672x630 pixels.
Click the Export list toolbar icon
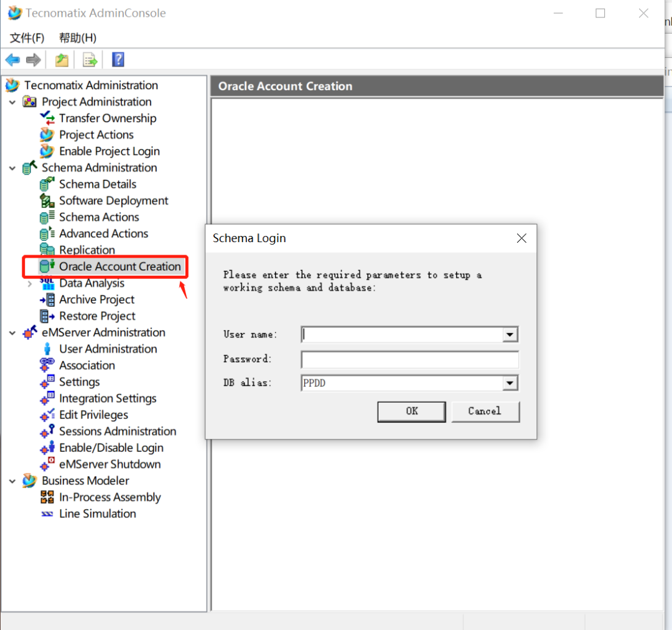[90, 60]
